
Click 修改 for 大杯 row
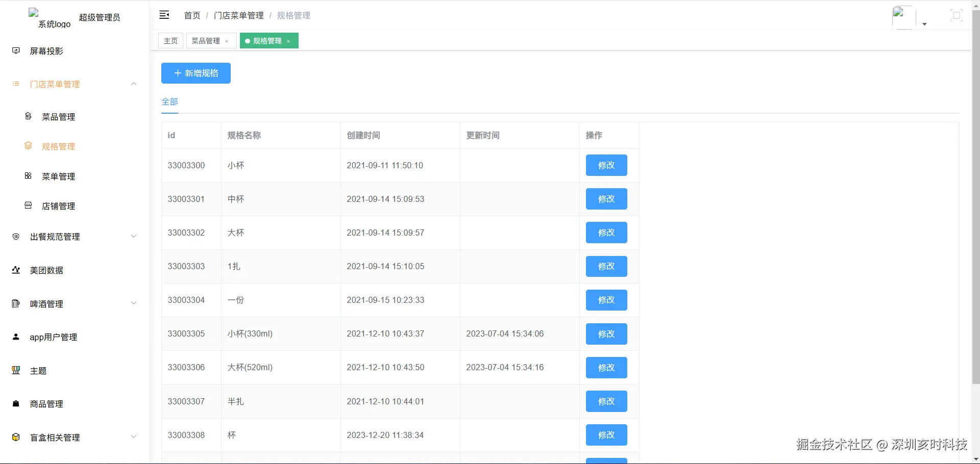click(x=606, y=233)
